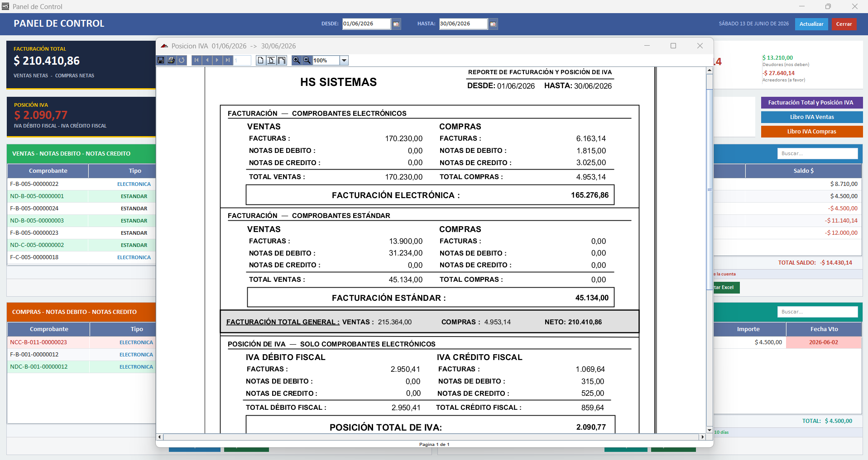868x460 pixels.
Task: Close the Posicion IVA report window
Action: tap(700, 46)
